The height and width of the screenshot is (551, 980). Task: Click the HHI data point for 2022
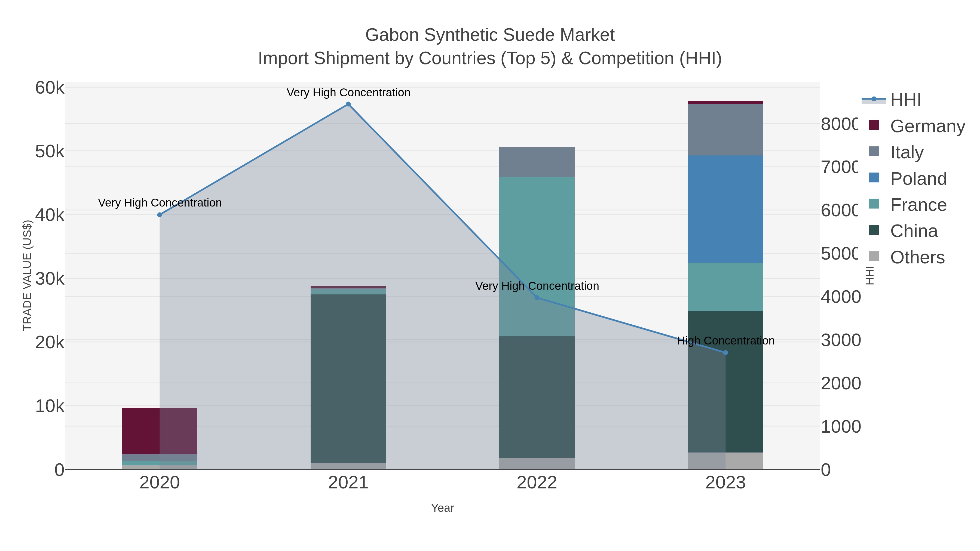point(537,298)
